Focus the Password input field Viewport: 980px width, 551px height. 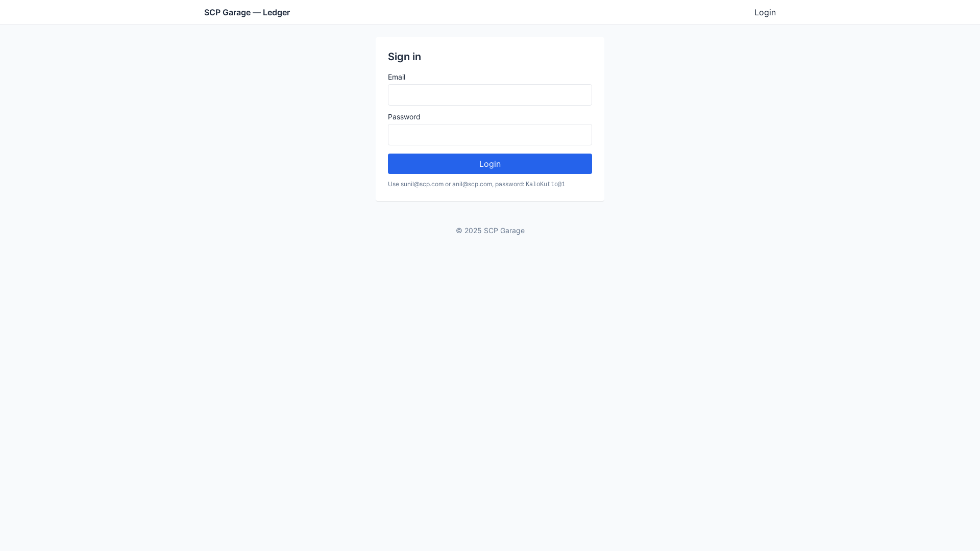coord(490,135)
